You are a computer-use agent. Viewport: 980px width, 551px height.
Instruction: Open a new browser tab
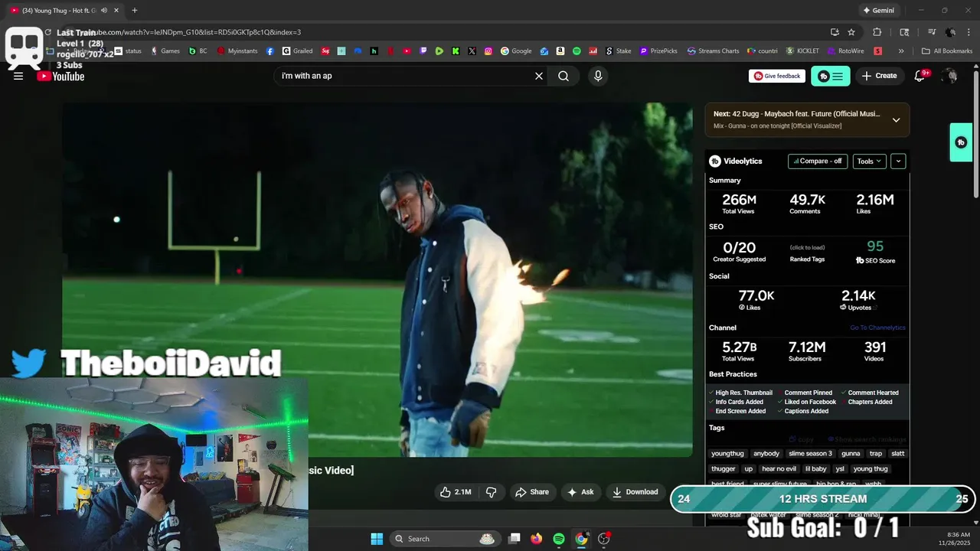click(x=135, y=11)
